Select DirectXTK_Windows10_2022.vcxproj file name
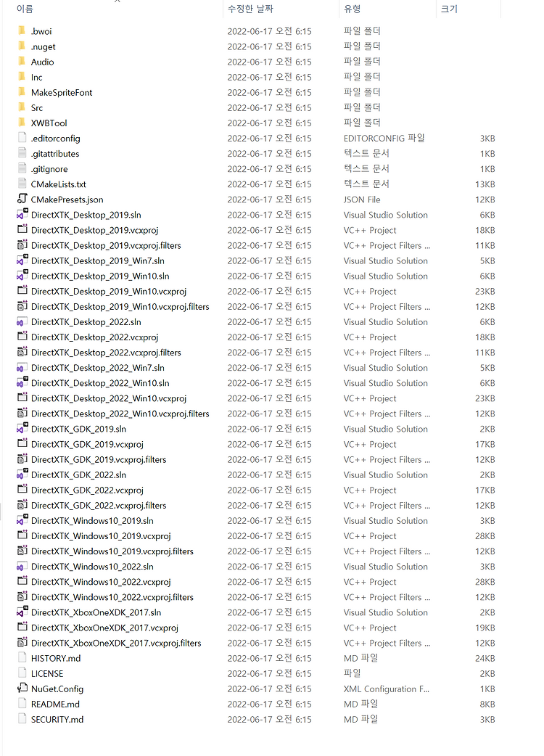Viewport: 544px width, 756px height. pos(101,581)
